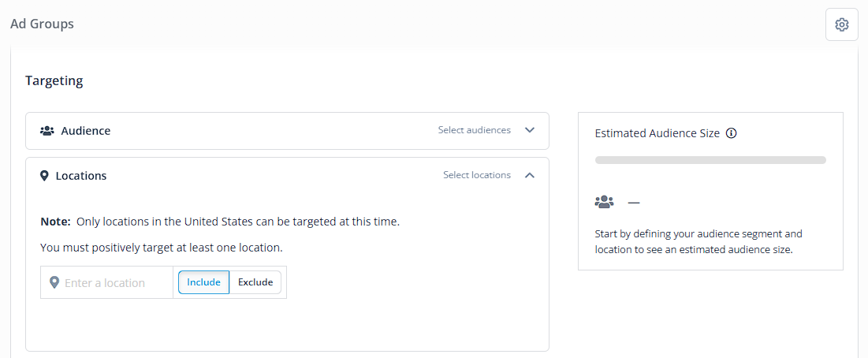Expand the Audience chevron arrow
The image size is (868, 358).
point(530,130)
